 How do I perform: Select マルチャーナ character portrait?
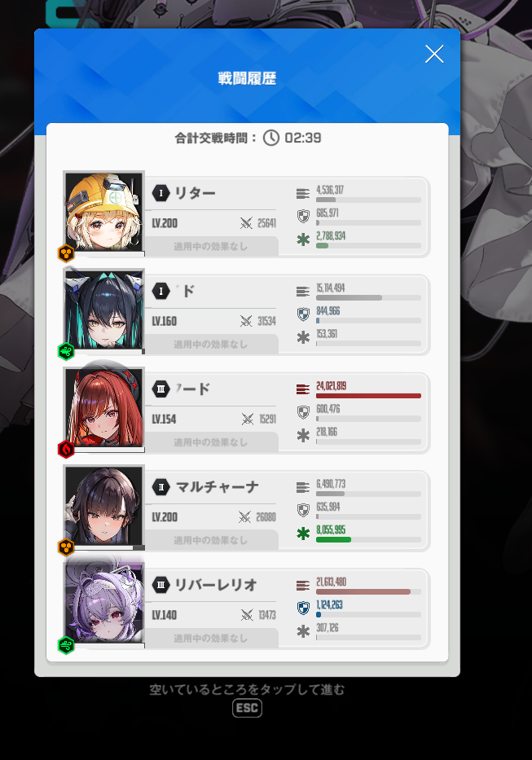(x=104, y=506)
